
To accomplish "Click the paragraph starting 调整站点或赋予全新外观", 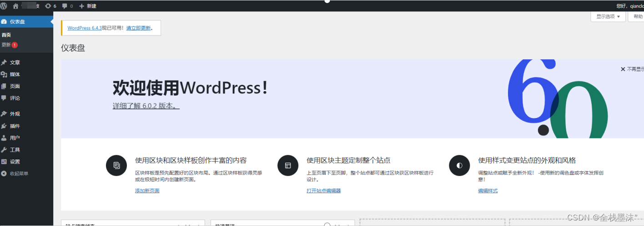I will pos(541,176).
